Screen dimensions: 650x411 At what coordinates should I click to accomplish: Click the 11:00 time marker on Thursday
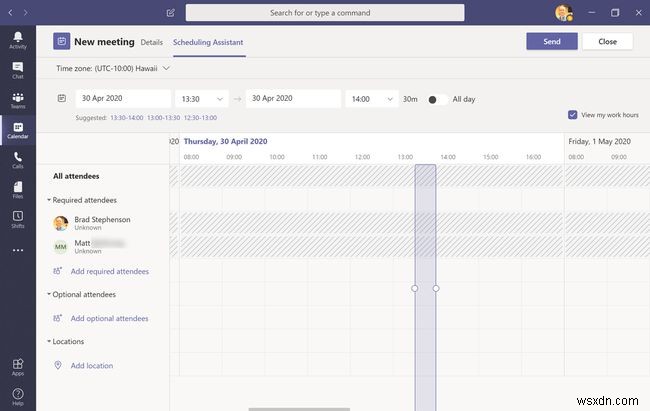[320, 157]
